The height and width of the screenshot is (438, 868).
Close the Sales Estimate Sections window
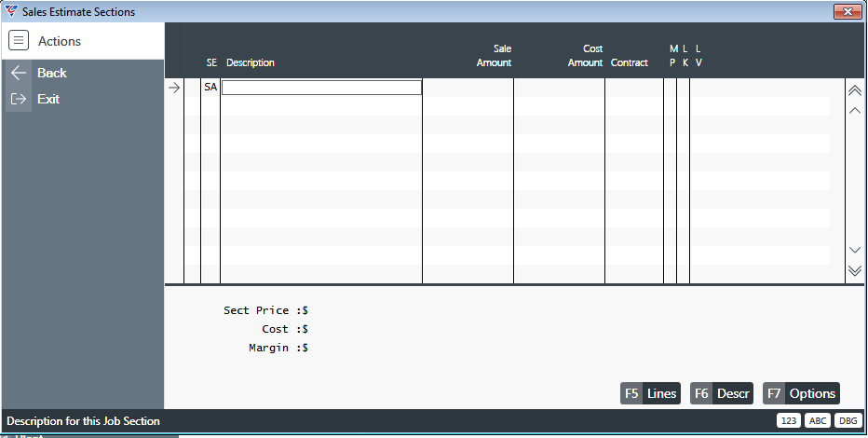pos(848,11)
